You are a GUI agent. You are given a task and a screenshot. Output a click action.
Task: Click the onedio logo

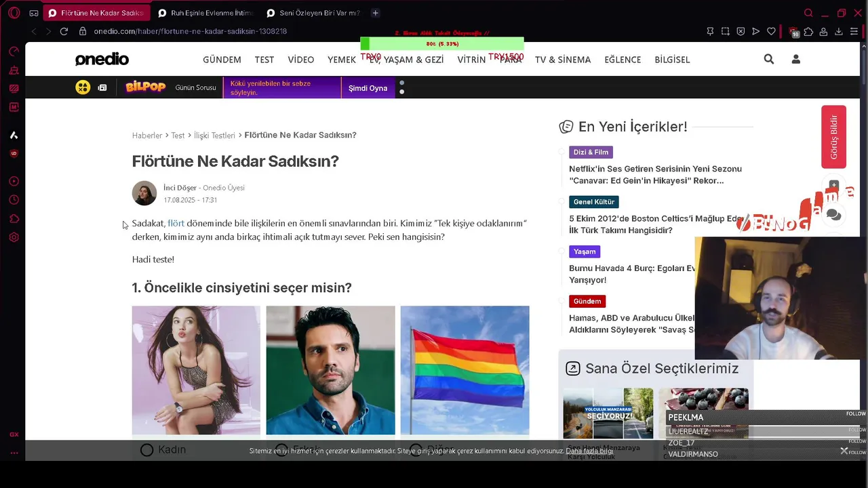(102, 60)
